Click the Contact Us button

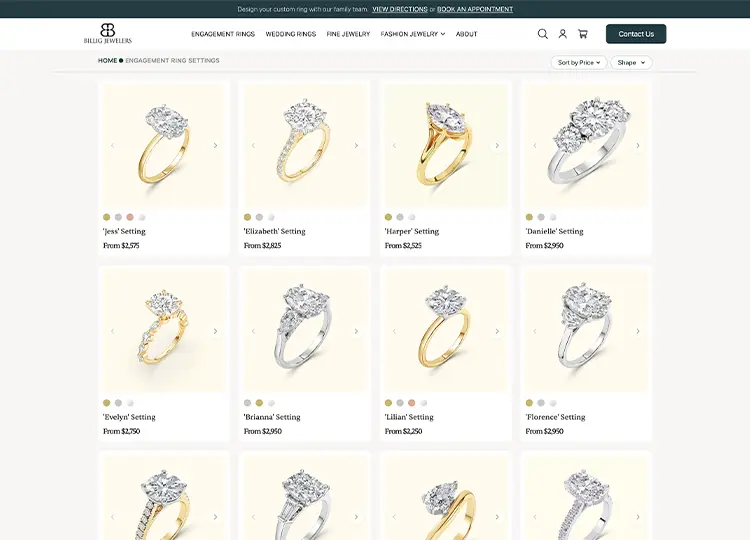[636, 34]
